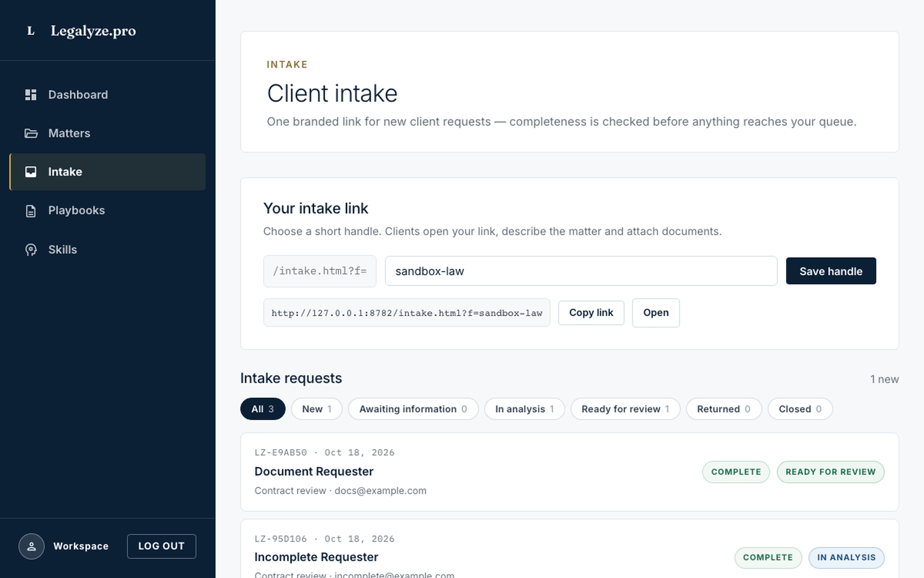The image size is (924, 578).
Task: Show Closed intake requests
Action: click(x=800, y=409)
